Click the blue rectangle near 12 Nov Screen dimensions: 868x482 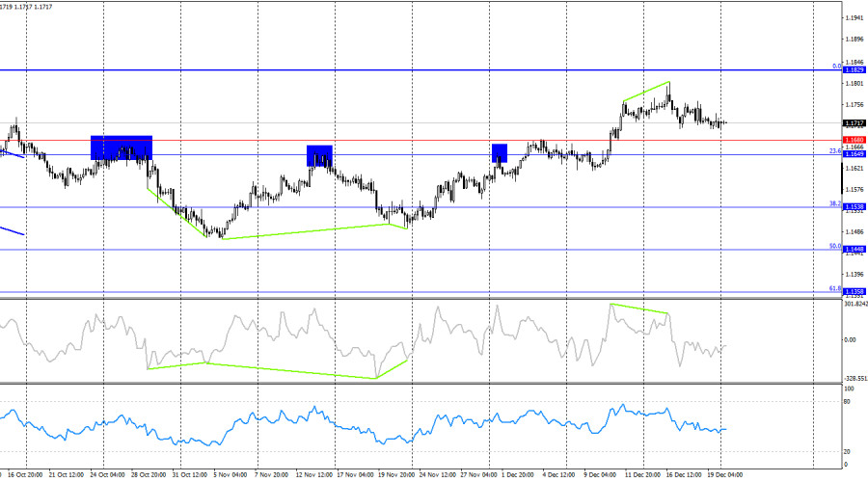pyautogui.click(x=319, y=154)
